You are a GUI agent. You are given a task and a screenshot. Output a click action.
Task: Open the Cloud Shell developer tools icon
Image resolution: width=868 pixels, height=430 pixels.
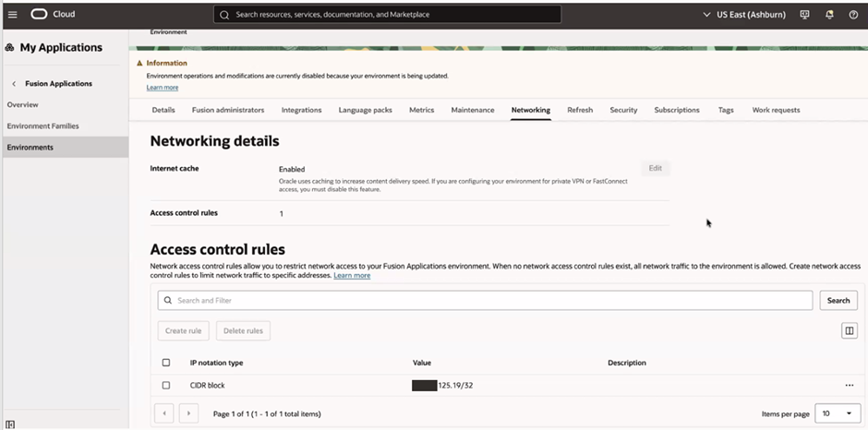tap(804, 15)
